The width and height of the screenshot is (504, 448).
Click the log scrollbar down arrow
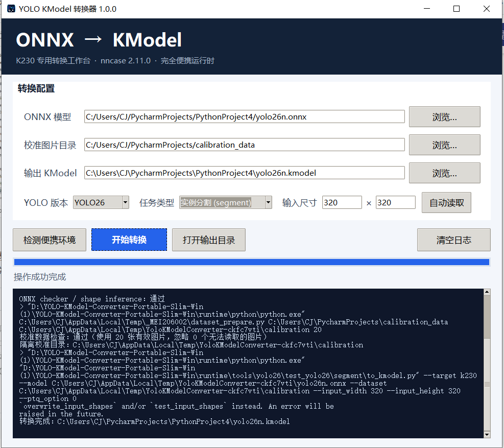(x=487, y=435)
